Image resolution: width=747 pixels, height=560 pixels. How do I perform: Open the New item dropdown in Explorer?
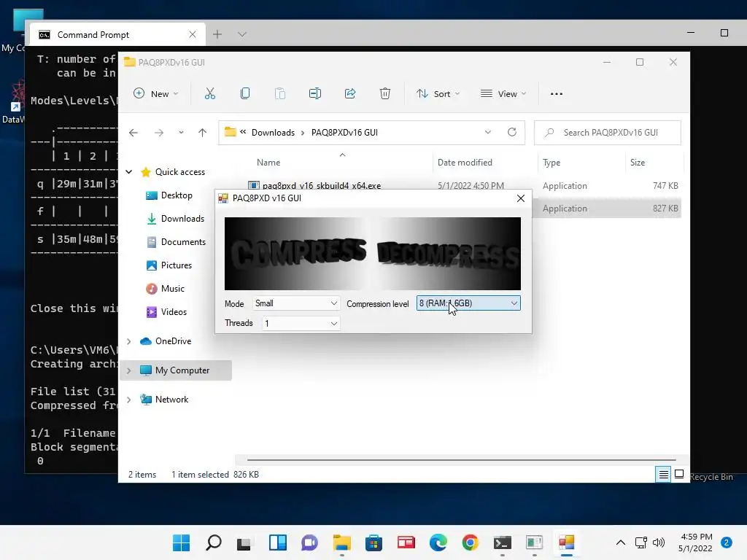pos(156,94)
